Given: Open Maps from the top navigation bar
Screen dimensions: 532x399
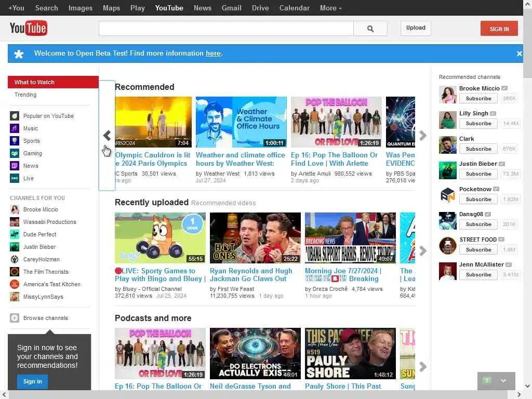Looking at the screenshot, I should pyautogui.click(x=111, y=8).
